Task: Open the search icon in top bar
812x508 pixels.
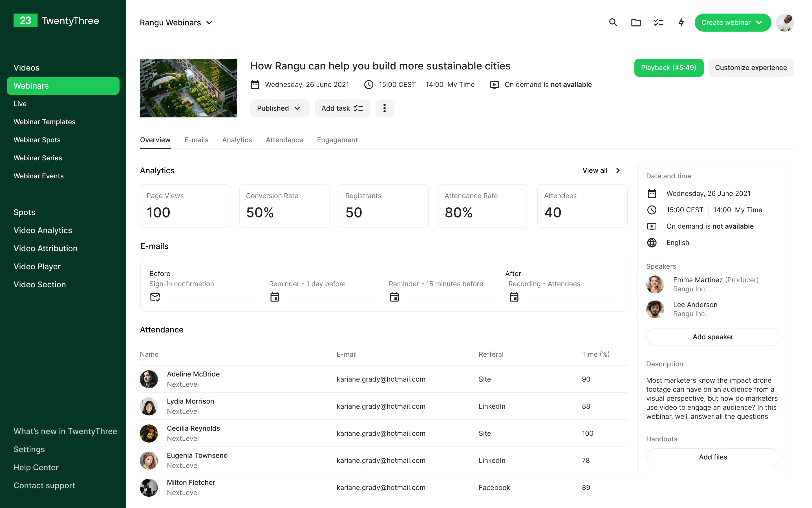Action: pos(613,23)
